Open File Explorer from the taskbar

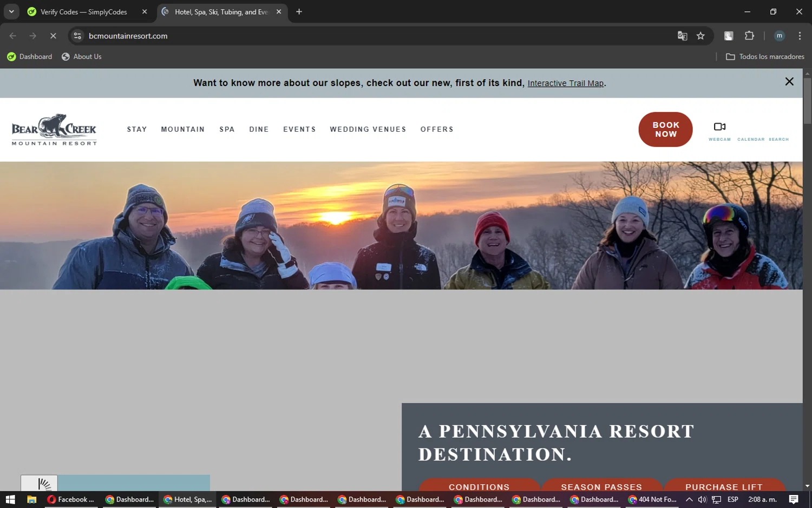pos(31,499)
